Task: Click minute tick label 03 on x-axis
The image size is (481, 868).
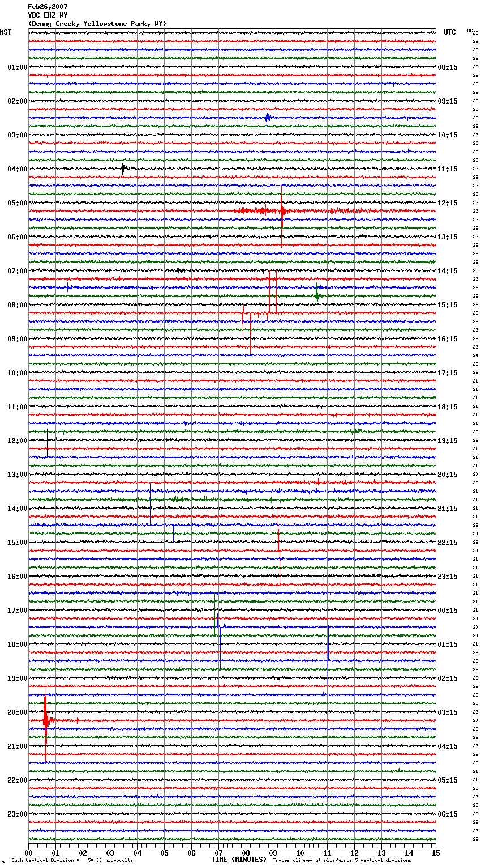Action: tap(110, 853)
